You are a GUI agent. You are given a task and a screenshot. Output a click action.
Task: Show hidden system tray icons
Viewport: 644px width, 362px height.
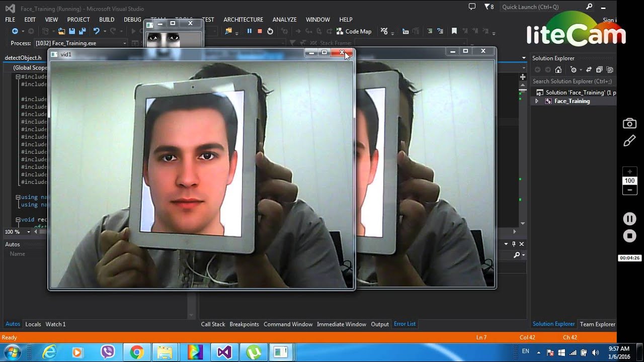point(539,352)
